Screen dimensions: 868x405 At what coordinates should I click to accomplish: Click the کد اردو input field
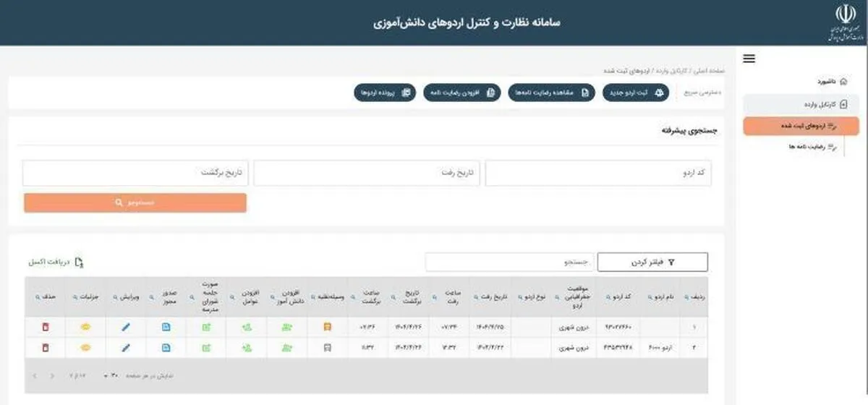tap(597, 174)
